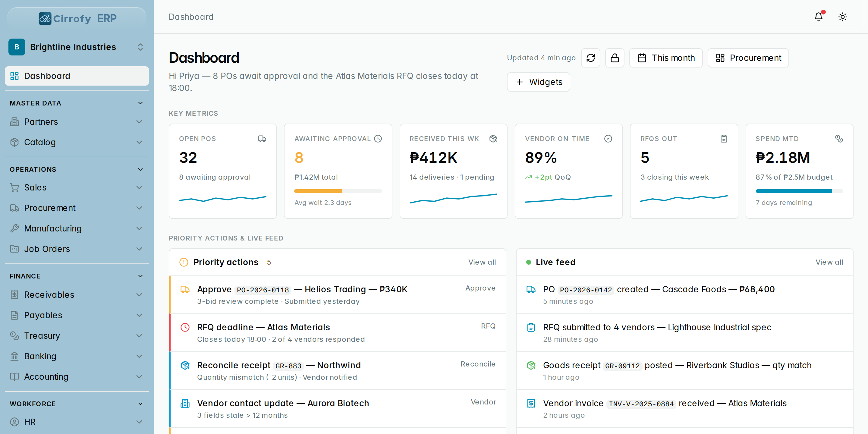The image size is (868, 434).
Task: Collapse the Master Data section
Action: point(77,103)
